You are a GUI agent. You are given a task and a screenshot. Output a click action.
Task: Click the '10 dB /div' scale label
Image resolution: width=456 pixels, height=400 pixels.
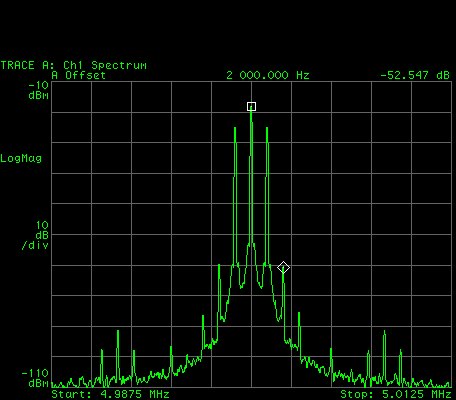pyautogui.click(x=35, y=235)
